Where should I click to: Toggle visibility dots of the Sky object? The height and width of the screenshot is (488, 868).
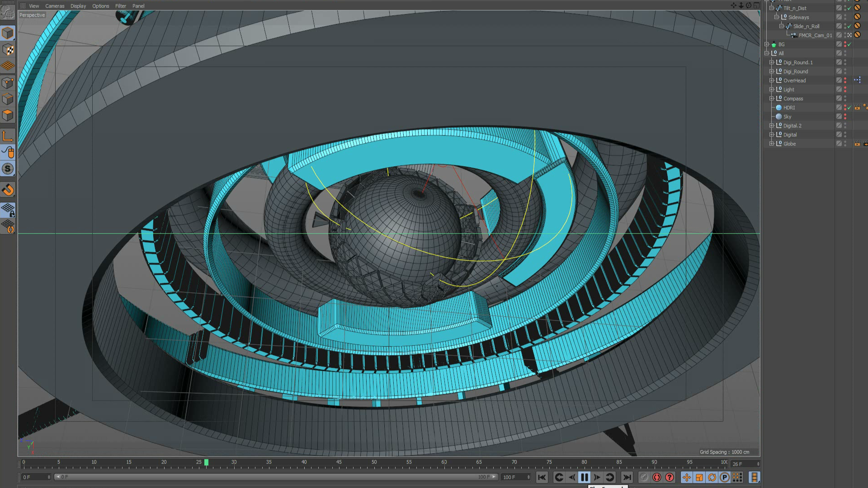click(x=845, y=117)
